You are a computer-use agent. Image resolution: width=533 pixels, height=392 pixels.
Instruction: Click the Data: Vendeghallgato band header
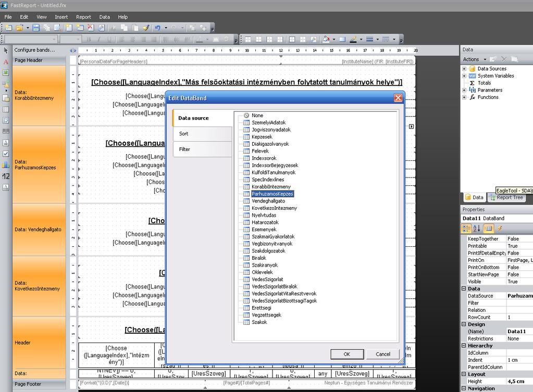pyautogui.click(x=39, y=230)
